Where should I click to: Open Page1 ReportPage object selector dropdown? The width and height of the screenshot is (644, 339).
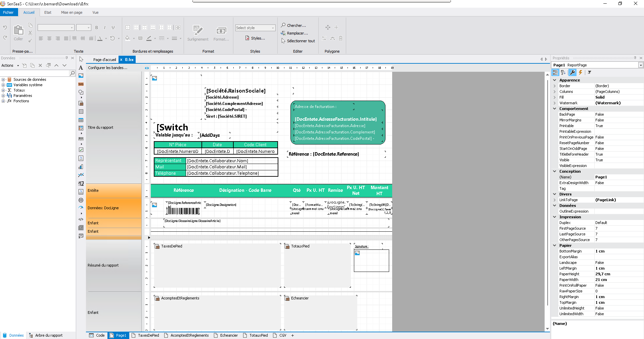click(641, 65)
